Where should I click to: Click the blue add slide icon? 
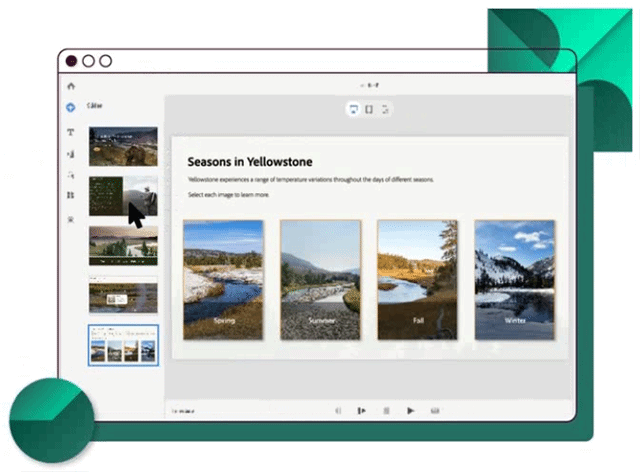(71, 107)
